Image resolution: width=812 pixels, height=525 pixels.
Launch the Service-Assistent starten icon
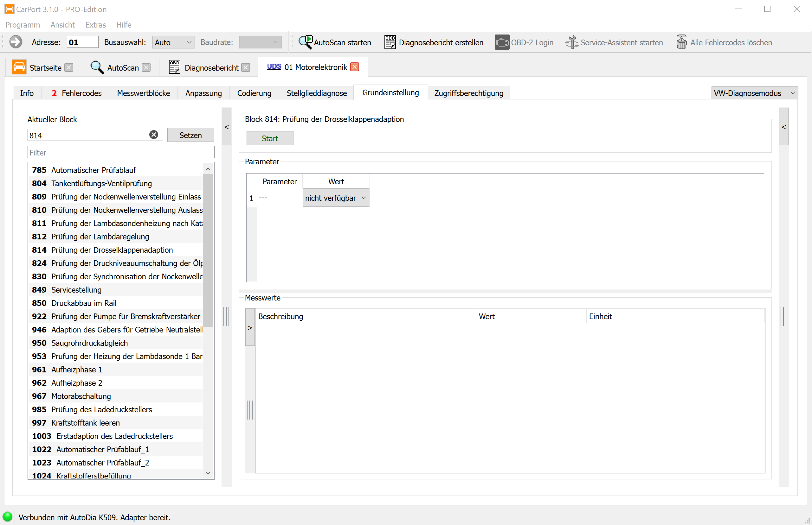[571, 42]
